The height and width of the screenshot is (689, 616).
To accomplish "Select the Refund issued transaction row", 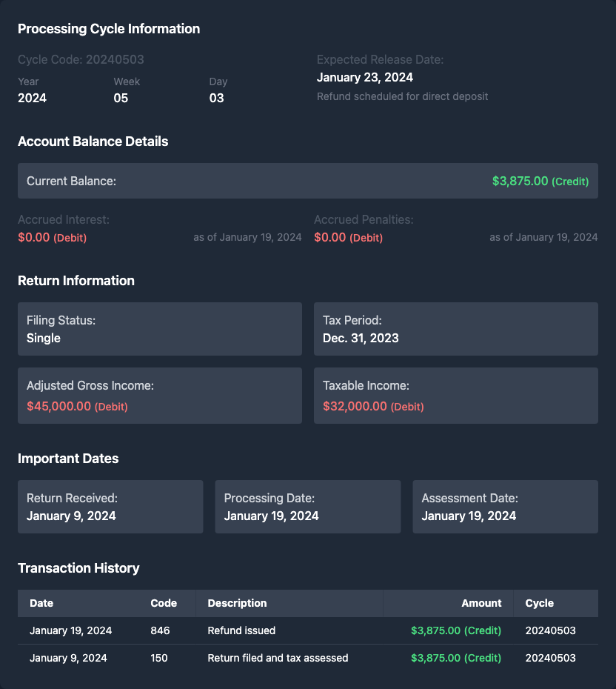I will pyautogui.click(x=307, y=630).
